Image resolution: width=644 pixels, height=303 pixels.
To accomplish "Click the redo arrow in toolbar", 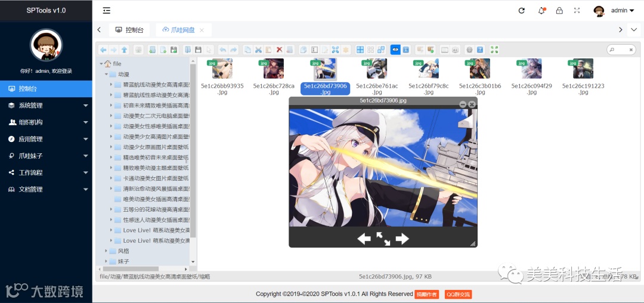I will point(233,50).
